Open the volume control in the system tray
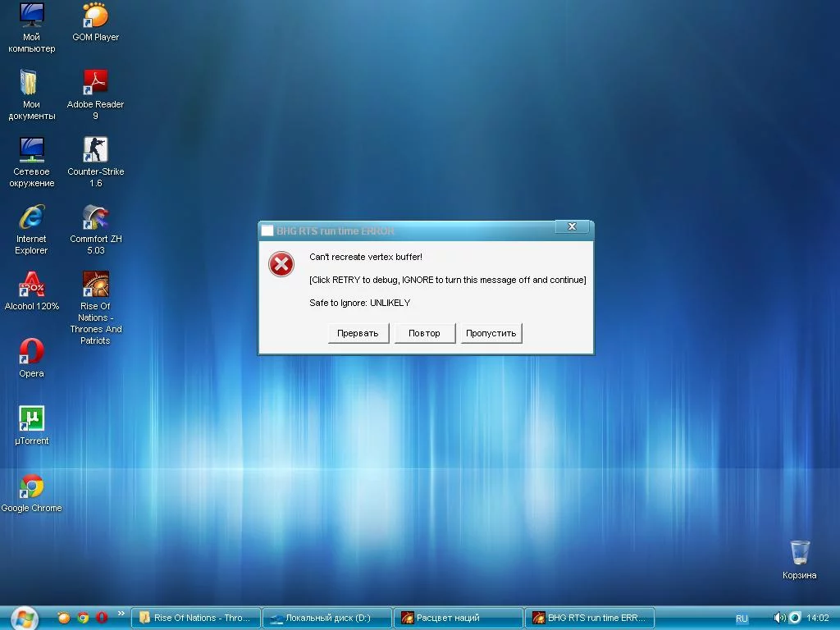Image resolution: width=840 pixels, height=630 pixels. 778,618
